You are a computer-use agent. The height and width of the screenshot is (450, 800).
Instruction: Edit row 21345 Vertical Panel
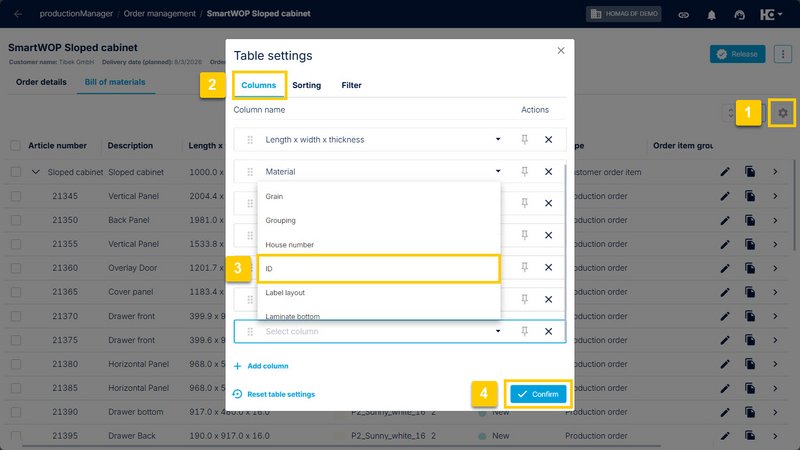[x=725, y=196]
